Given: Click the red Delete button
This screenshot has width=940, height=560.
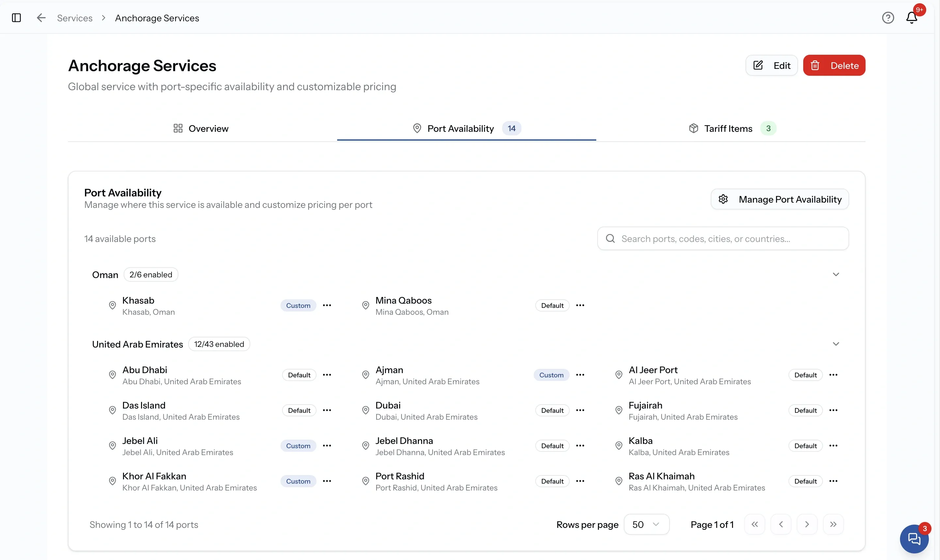Looking at the screenshot, I should 834,65.
